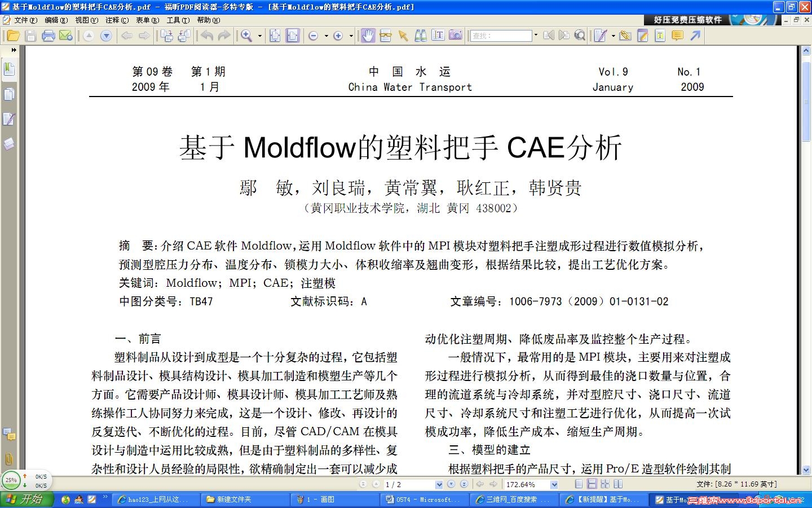
Task: Select continuous page layout in status bar
Action: (x=592, y=484)
